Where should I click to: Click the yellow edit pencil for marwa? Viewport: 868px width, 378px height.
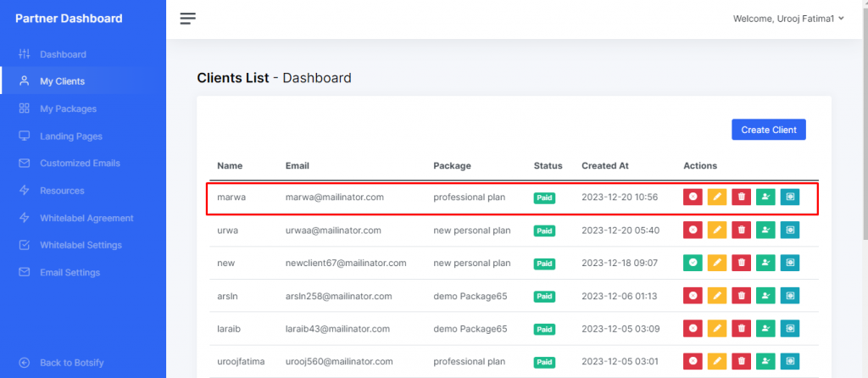pyautogui.click(x=717, y=197)
